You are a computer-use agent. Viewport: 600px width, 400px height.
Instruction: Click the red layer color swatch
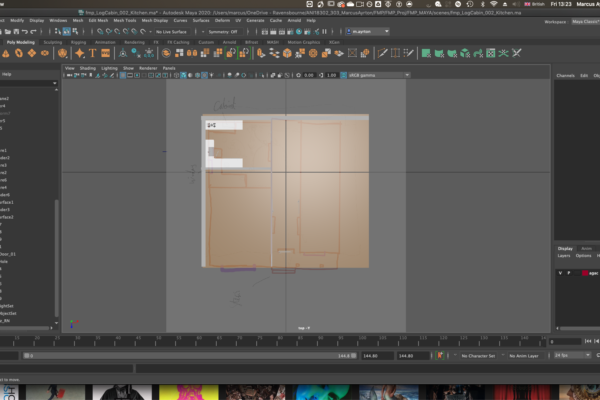pos(585,273)
